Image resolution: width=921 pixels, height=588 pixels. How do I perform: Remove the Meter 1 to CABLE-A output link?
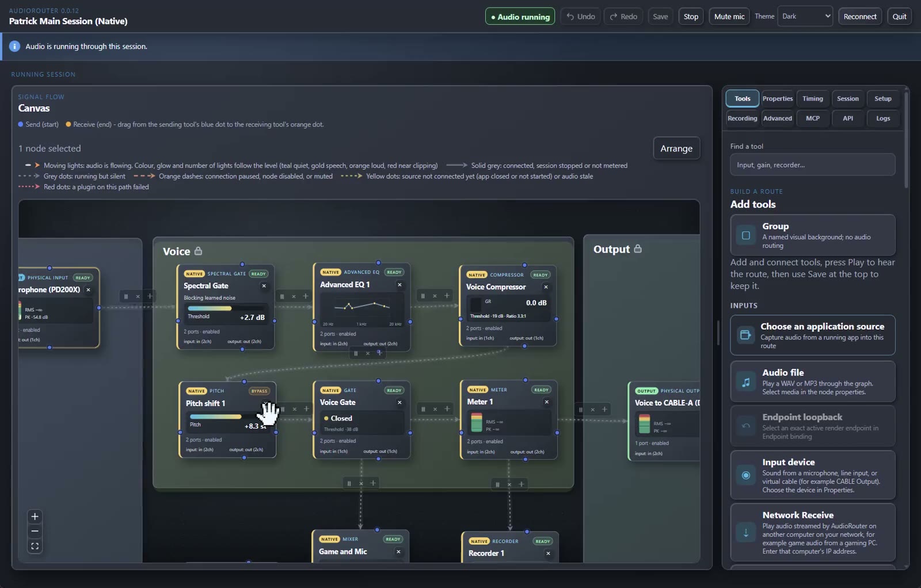(x=592, y=410)
